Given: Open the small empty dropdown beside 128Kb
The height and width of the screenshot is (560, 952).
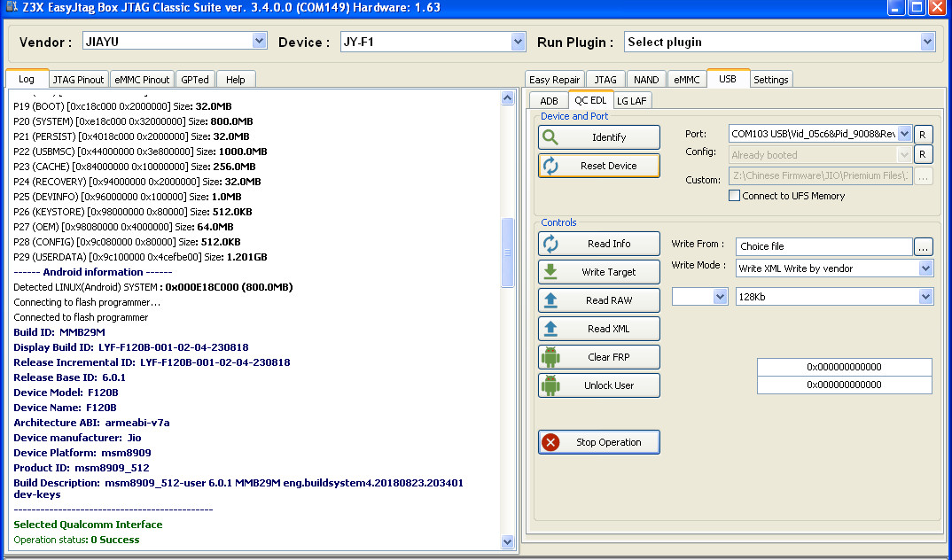Looking at the screenshot, I should 720,297.
